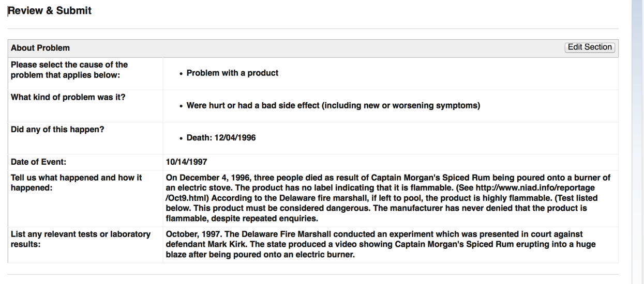Click the Edit Section button

590,47
